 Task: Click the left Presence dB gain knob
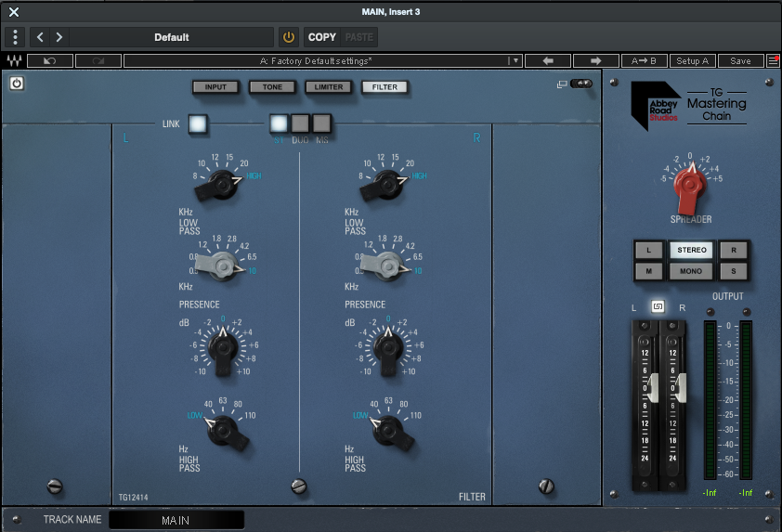[x=223, y=349]
